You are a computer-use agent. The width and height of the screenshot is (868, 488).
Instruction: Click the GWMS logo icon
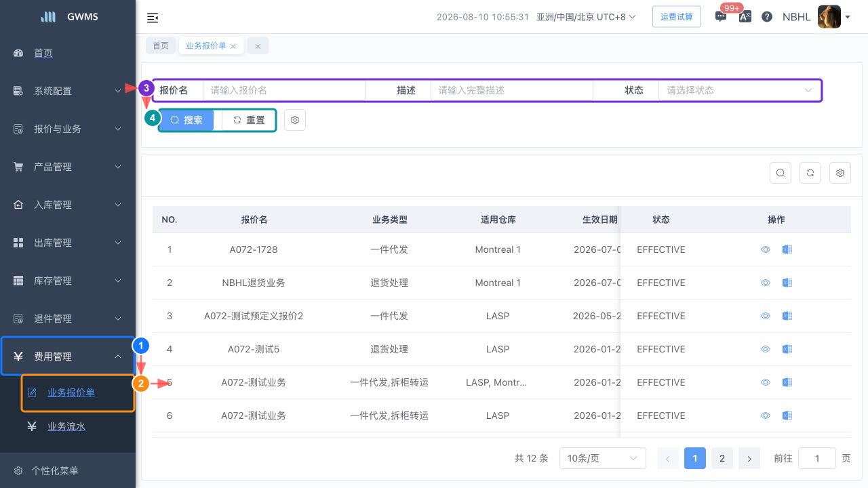pyautogui.click(x=49, y=17)
